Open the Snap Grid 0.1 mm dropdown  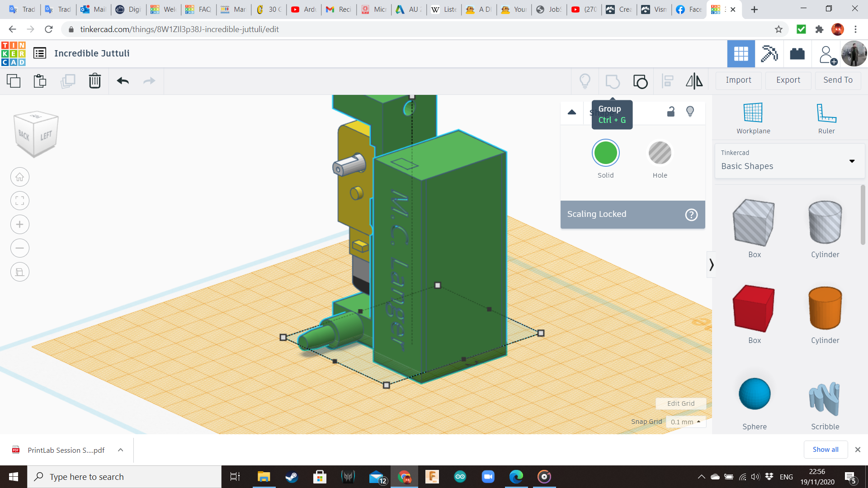[x=685, y=422]
